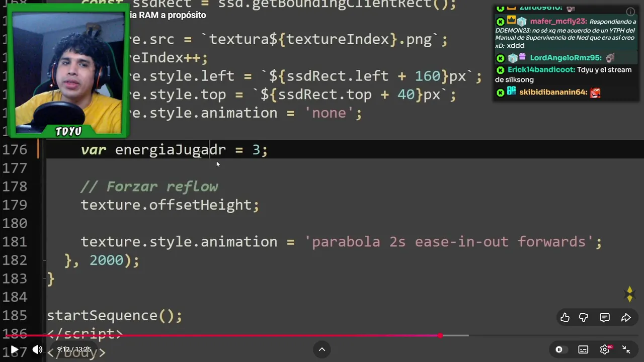This screenshot has height=362, width=644.
Task: Click the code 'var energiaJugadr = 3;'
Action: (174, 150)
